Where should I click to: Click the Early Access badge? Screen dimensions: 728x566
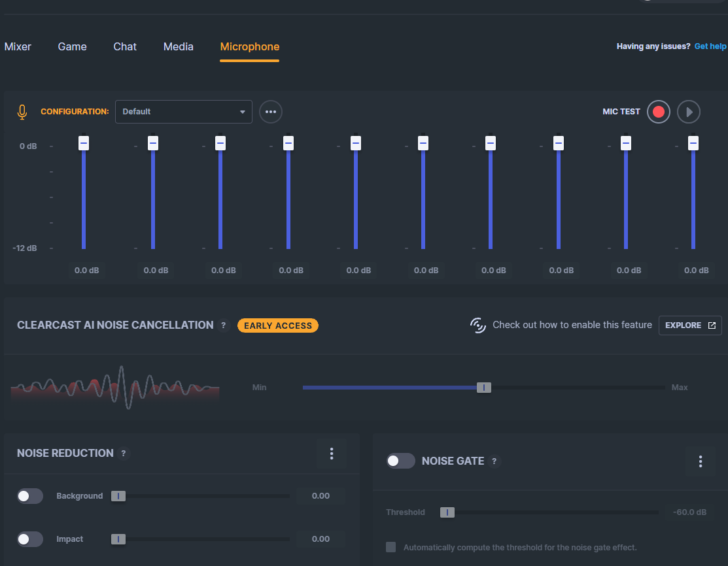pos(277,325)
